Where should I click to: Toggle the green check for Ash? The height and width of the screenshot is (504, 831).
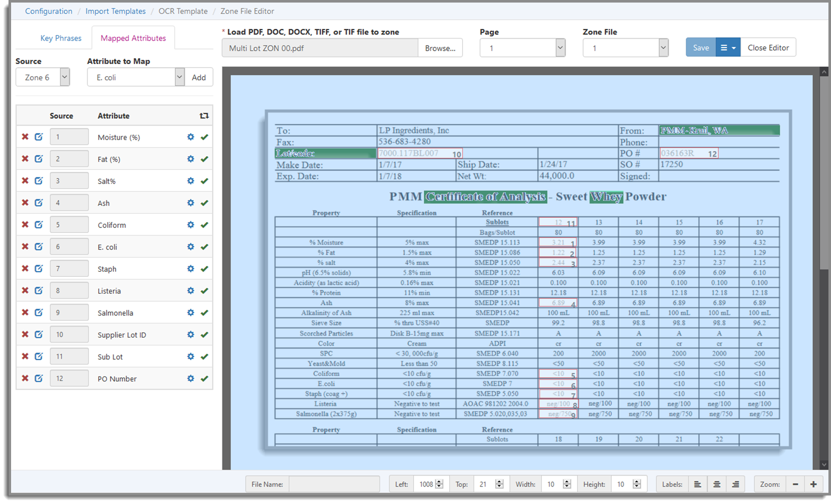pyautogui.click(x=205, y=203)
